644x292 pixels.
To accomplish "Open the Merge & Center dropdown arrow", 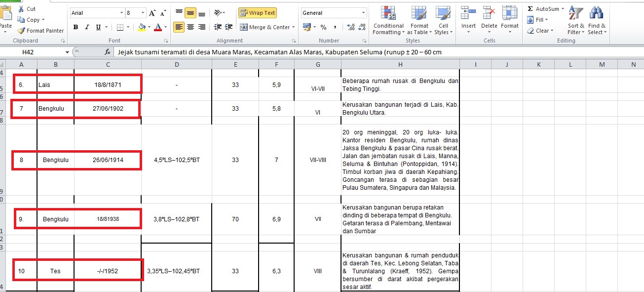I will point(294,27).
